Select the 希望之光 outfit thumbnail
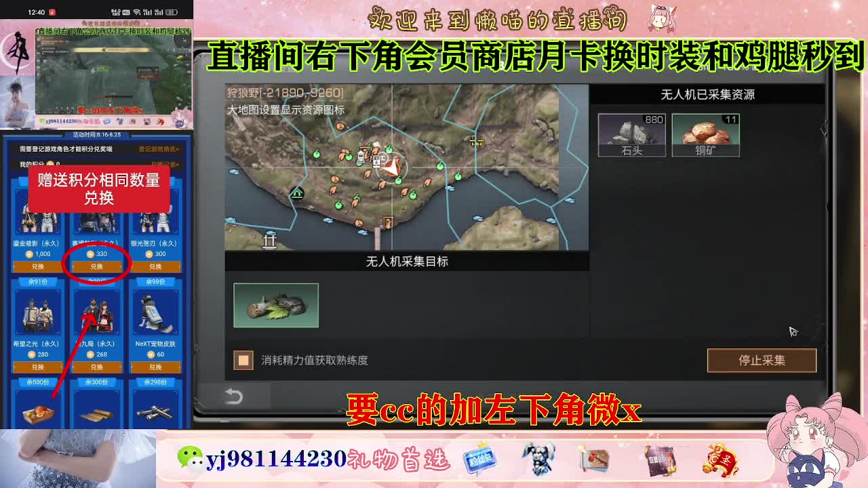 pos(38,313)
